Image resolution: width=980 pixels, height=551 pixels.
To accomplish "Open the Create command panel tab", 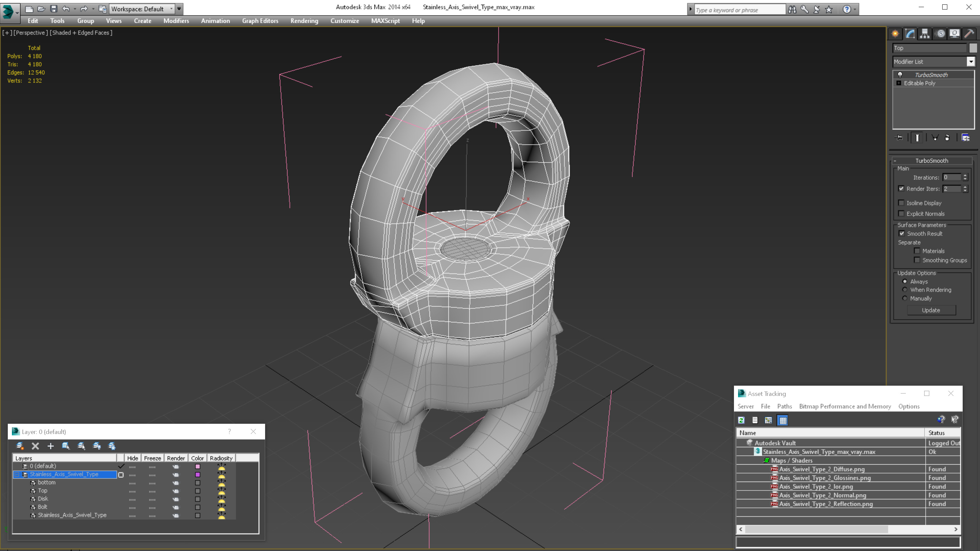I will [x=895, y=34].
